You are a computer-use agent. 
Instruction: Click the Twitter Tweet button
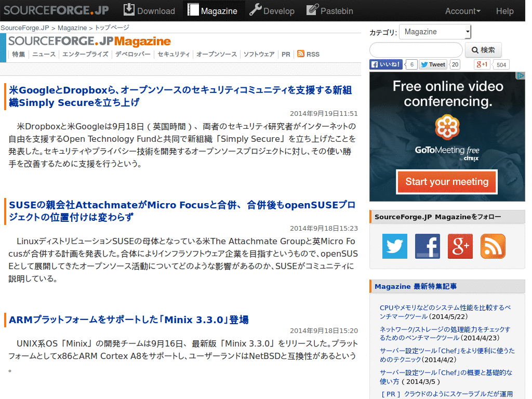(x=433, y=64)
